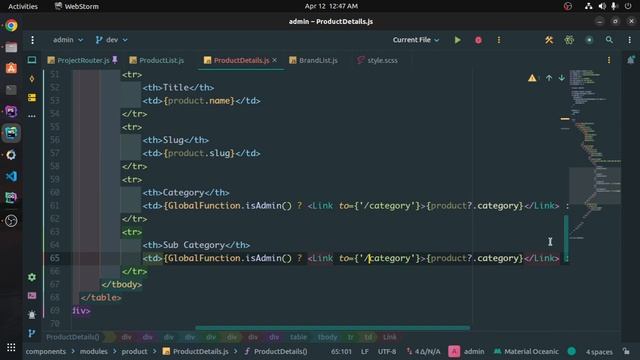Open the Git tool window
This screenshot has height=360, width=640.
[x=32, y=333]
